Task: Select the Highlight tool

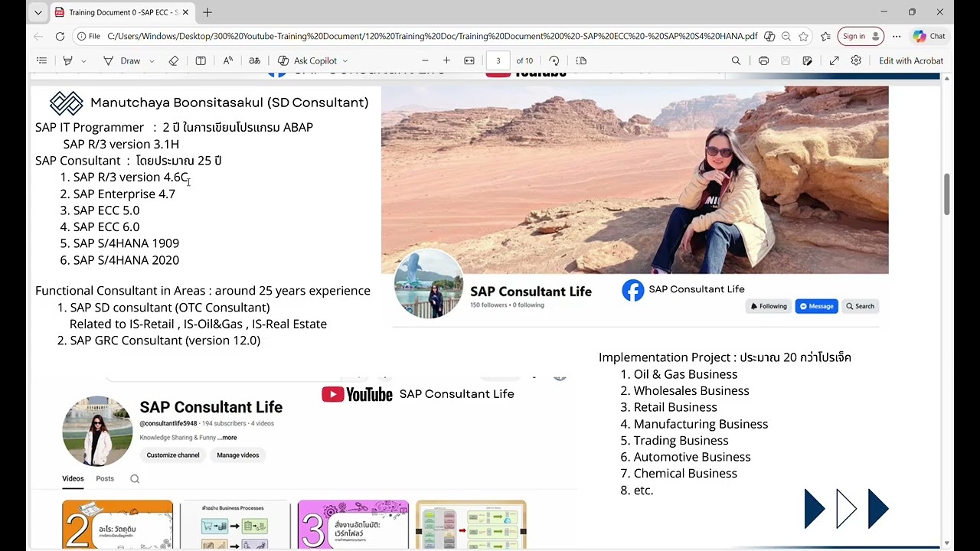Action: [x=68, y=60]
